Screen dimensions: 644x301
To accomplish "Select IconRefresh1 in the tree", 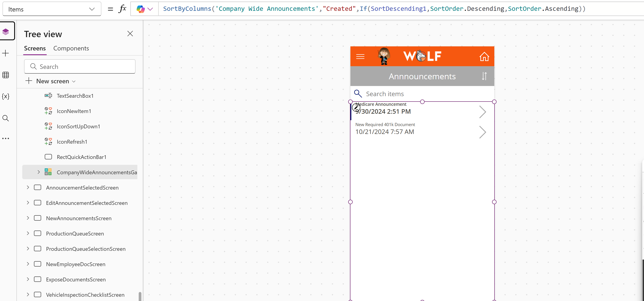I will click(72, 142).
